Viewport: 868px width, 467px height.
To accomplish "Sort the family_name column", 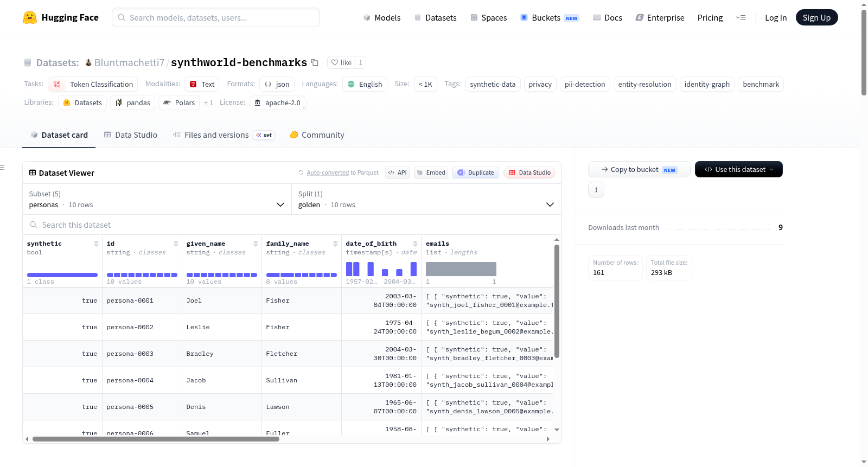I will pyautogui.click(x=335, y=244).
